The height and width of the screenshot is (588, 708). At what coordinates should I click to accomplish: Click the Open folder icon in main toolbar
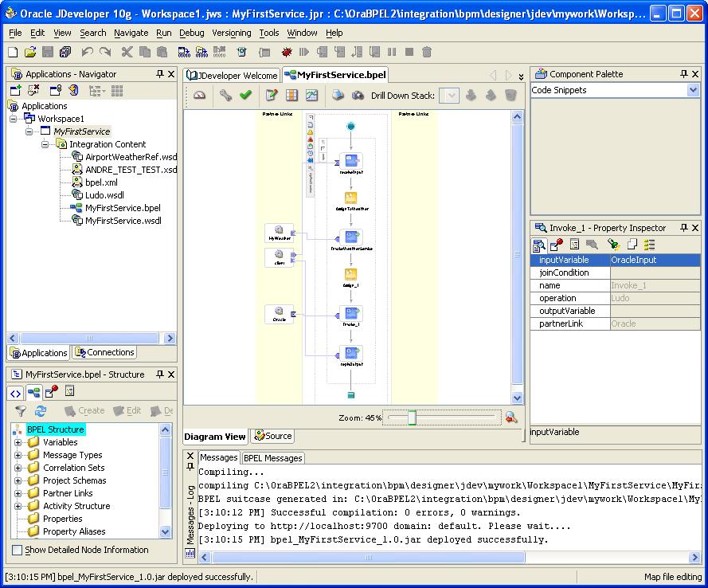coord(30,52)
